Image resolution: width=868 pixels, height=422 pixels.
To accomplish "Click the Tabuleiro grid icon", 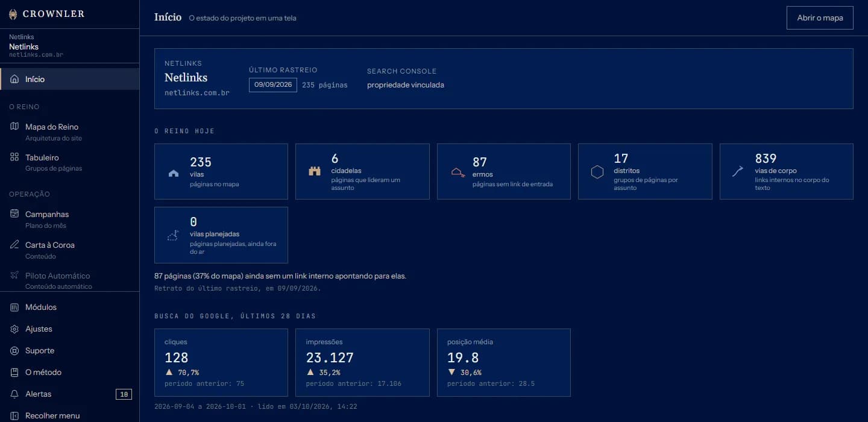I will click(14, 157).
